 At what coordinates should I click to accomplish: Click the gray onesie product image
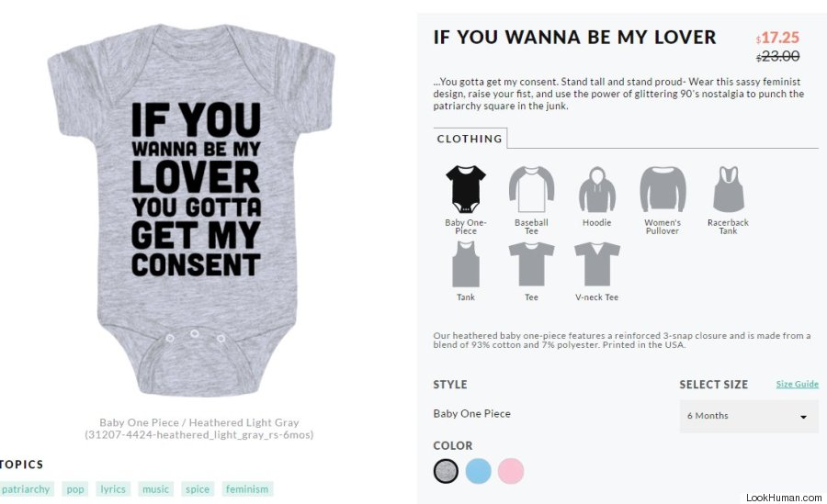click(x=191, y=210)
